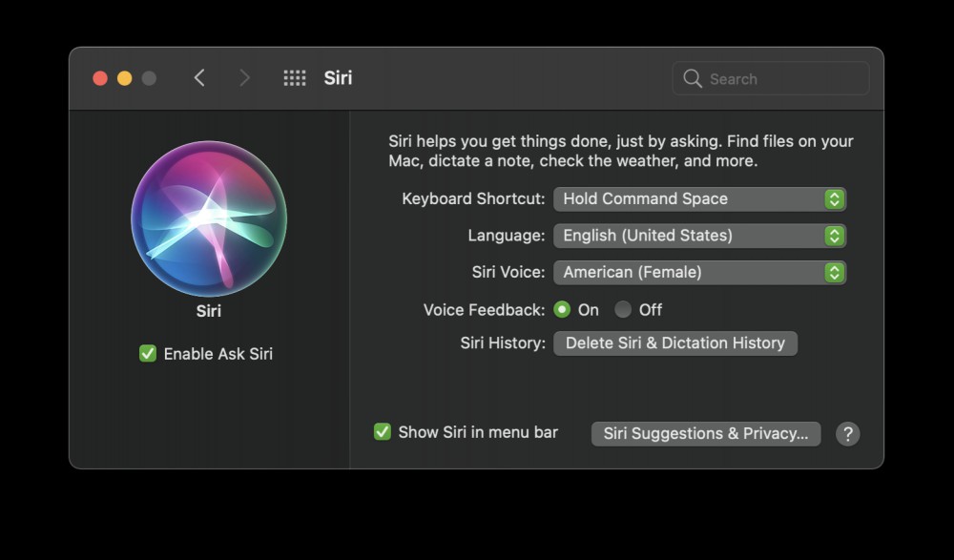Click the large Siri orb icon
The width and height of the screenshot is (954, 560).
209,218
